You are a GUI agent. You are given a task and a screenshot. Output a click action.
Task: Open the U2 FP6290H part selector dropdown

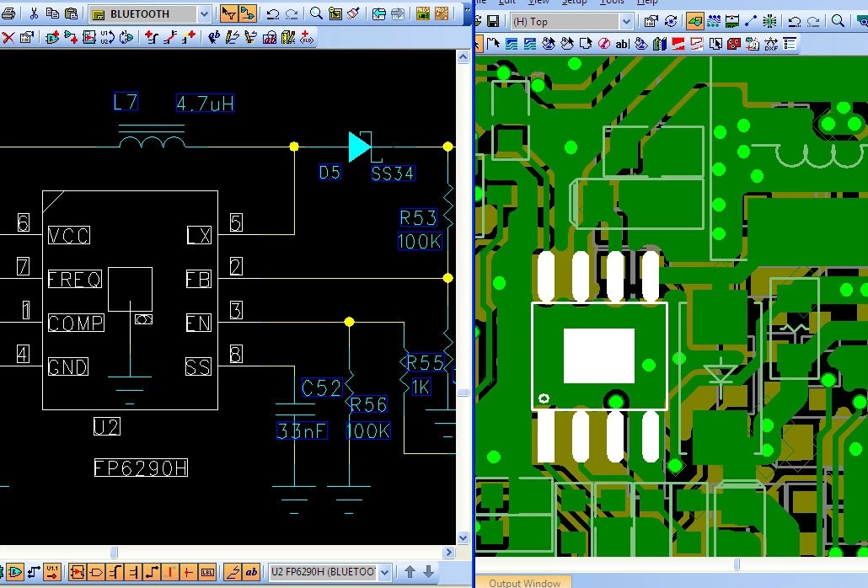(386, 572)
